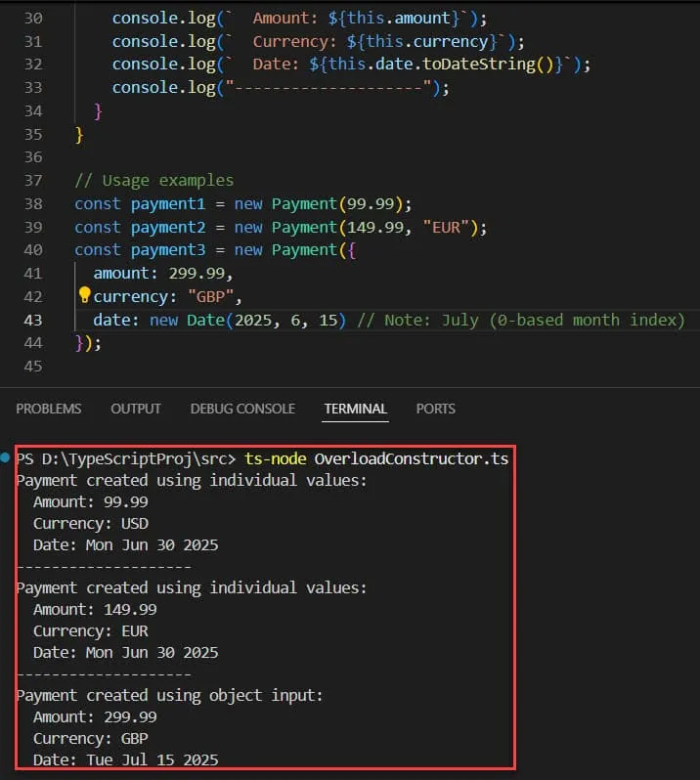Click 'Amount: 99.99' in terminal output
The height and width of the screenshot is (780, 700).
[91, 502]
